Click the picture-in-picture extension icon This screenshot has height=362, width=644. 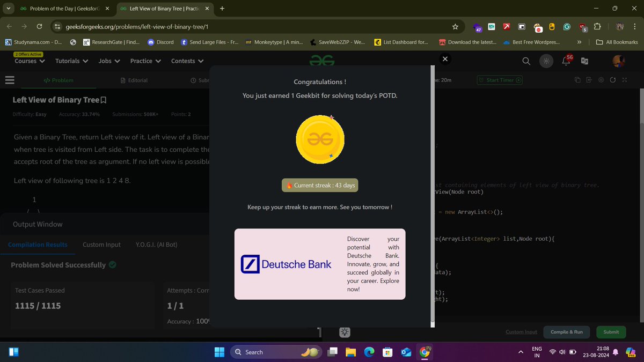coord(522,27)
